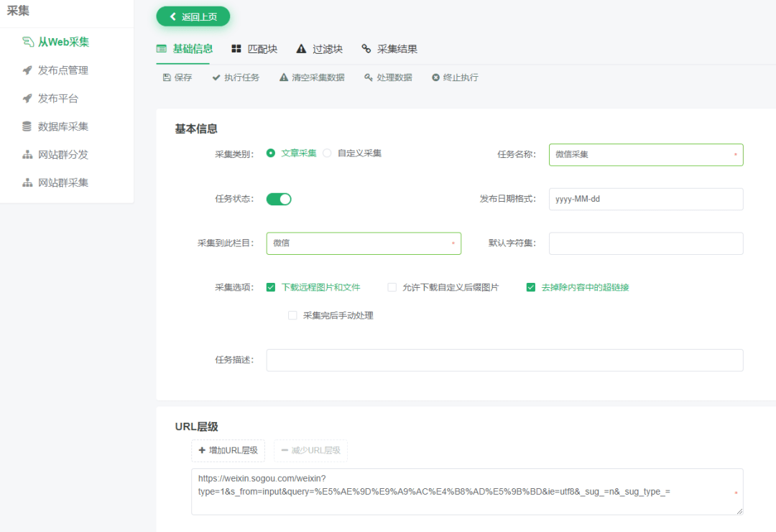Click the 处理数据 button
Image resolution: width=776 pixels, height=532 pixels.
pyautogui.click(x=389, y=77)
